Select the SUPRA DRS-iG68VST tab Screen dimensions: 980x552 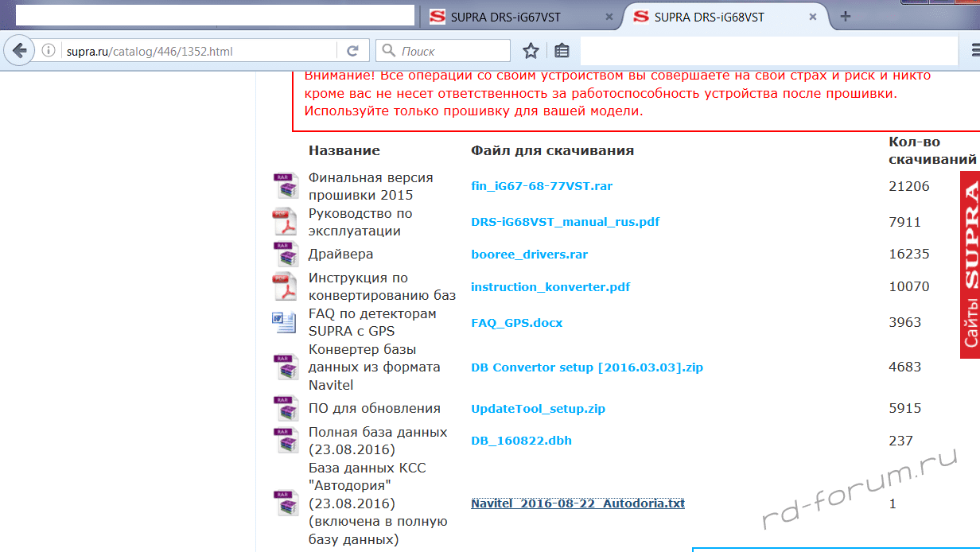click(725, 17)
